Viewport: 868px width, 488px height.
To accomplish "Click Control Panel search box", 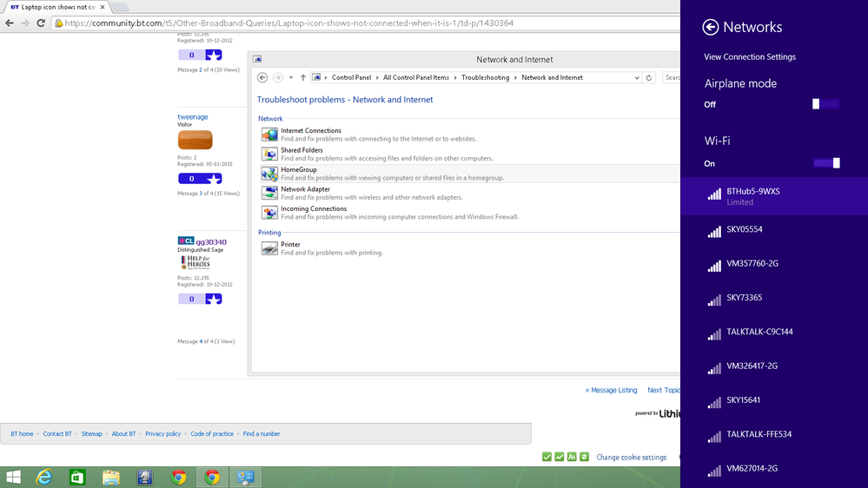I will [x=672, y=77].
